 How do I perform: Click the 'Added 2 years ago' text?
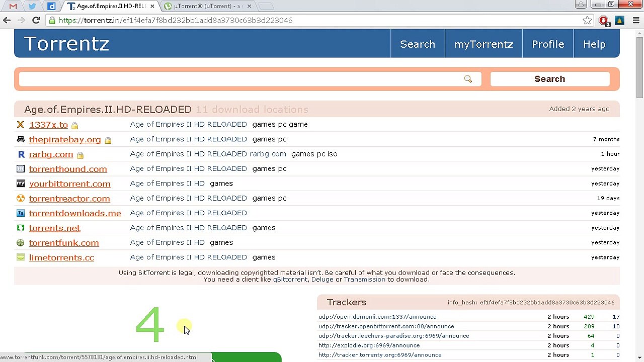579,109
